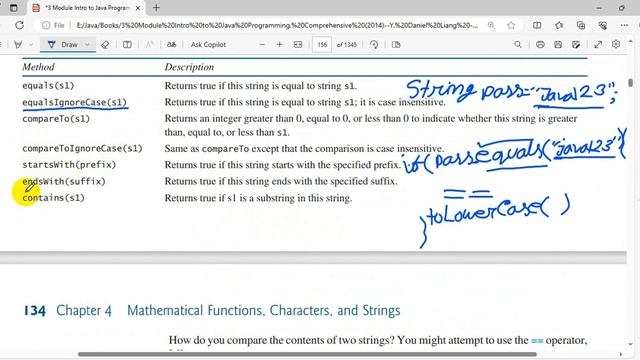
Task: Open PDF viewer settings gear
Action: 616,44
